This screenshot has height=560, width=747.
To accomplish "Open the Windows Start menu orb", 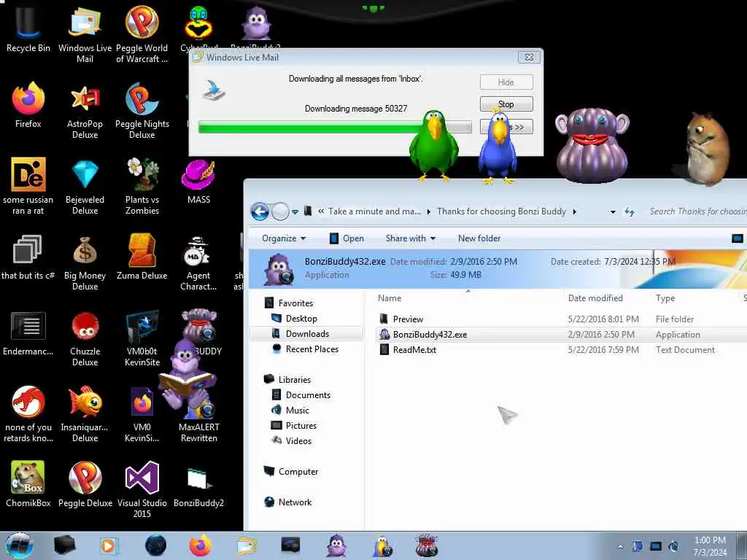I will point(19,545).
